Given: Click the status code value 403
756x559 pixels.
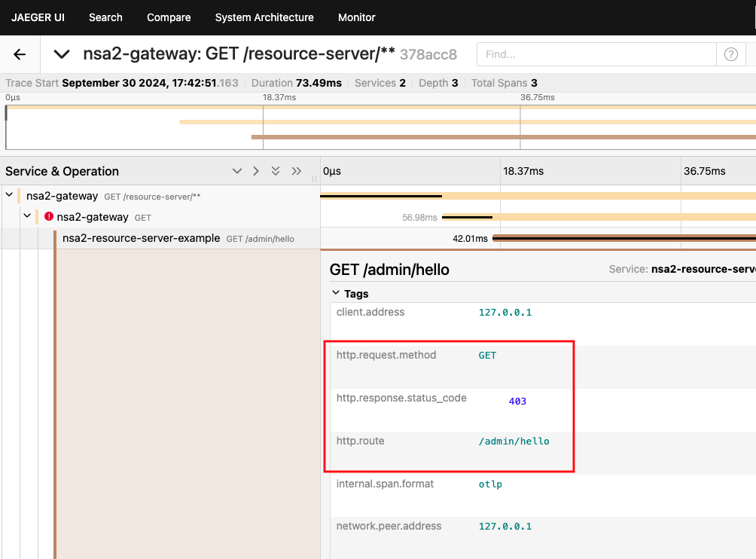Looking at the screenshot, I should coord(517,402).
